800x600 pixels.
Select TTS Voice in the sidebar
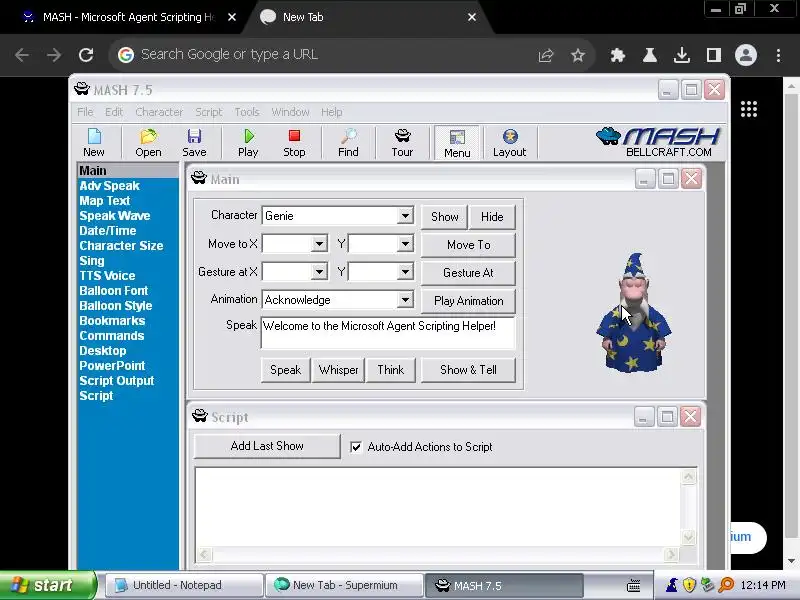tap(107, 276)
